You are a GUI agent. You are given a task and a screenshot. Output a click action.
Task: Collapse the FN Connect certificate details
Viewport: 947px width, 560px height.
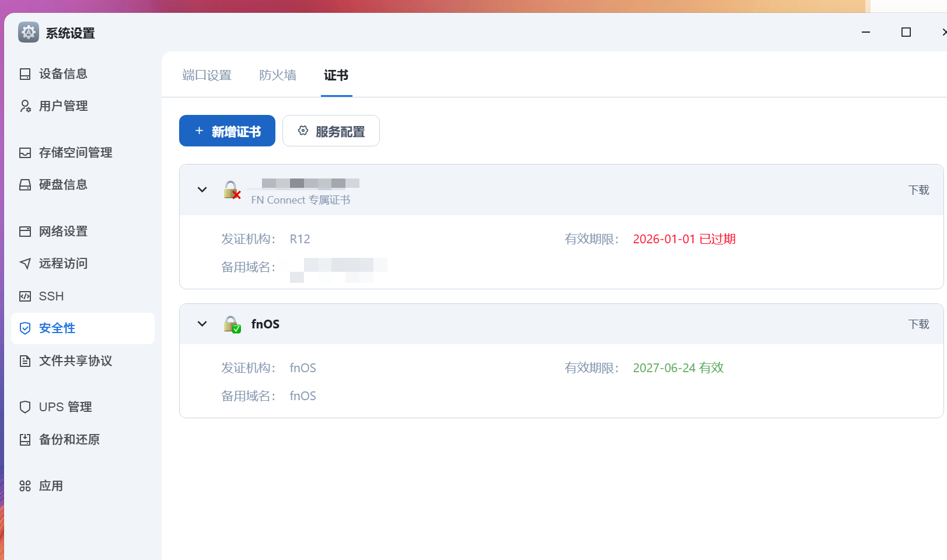click(202, 190)
